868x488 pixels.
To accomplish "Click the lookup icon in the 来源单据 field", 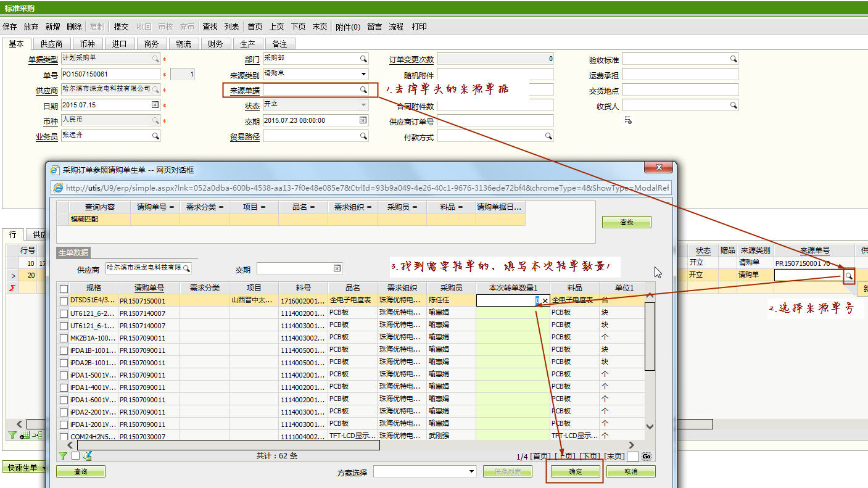I will pos(363,90).
